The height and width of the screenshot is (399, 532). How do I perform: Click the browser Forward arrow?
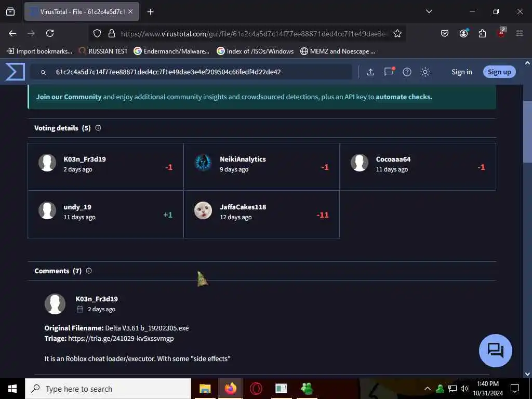point(31,33)
